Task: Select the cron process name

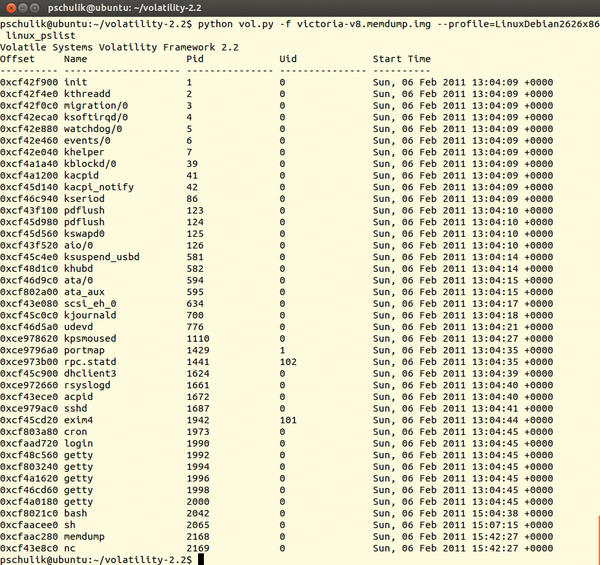Action: 75,432
